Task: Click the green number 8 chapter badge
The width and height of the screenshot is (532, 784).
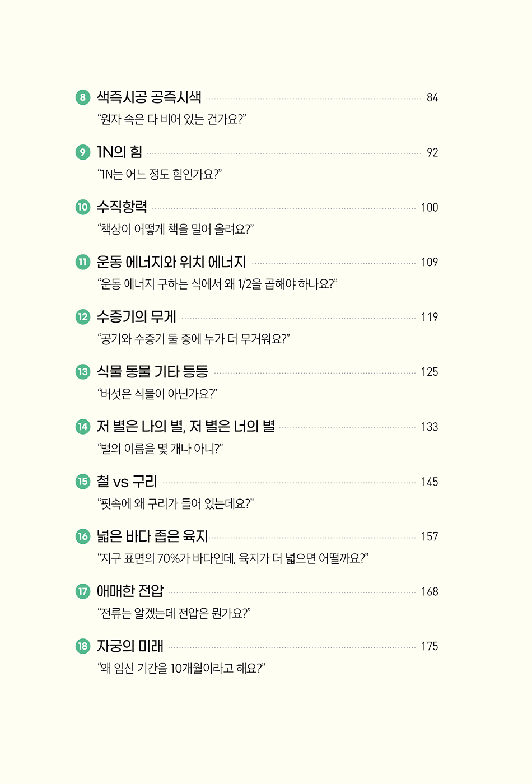Action: (x=83, y=97)
